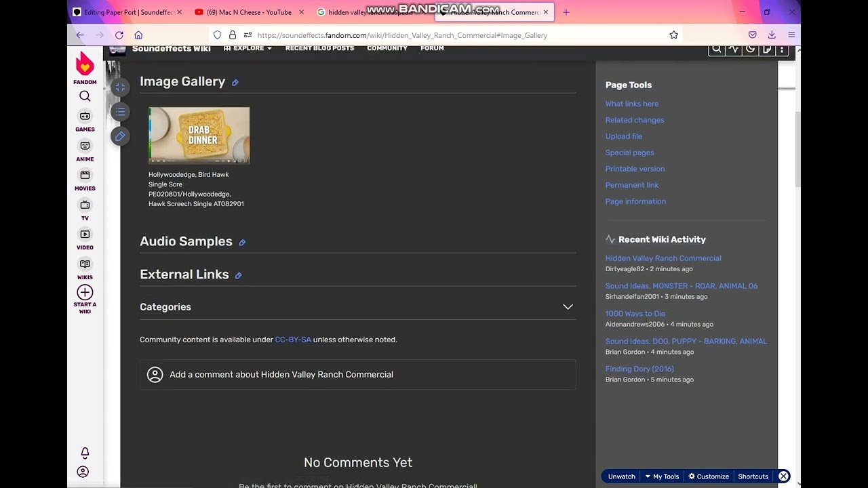Open the CC-BY-SA license link
Viewport: 868px width, 488px height.
pyautogui.click(x=293, y=340)
